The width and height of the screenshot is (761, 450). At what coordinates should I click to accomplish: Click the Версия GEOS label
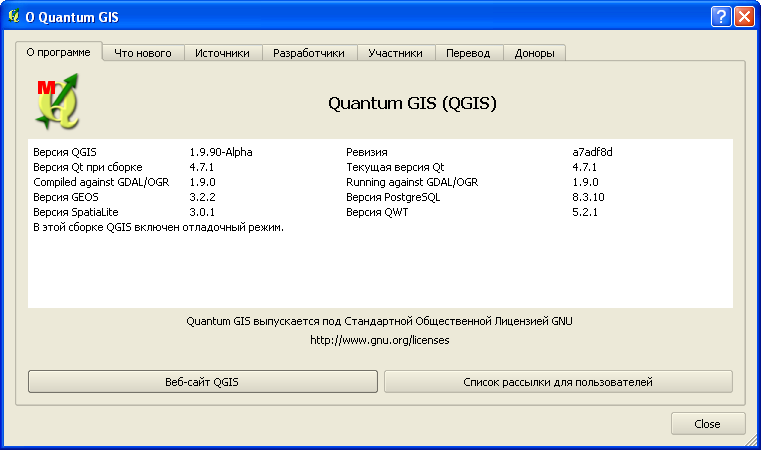pos(66,198)
